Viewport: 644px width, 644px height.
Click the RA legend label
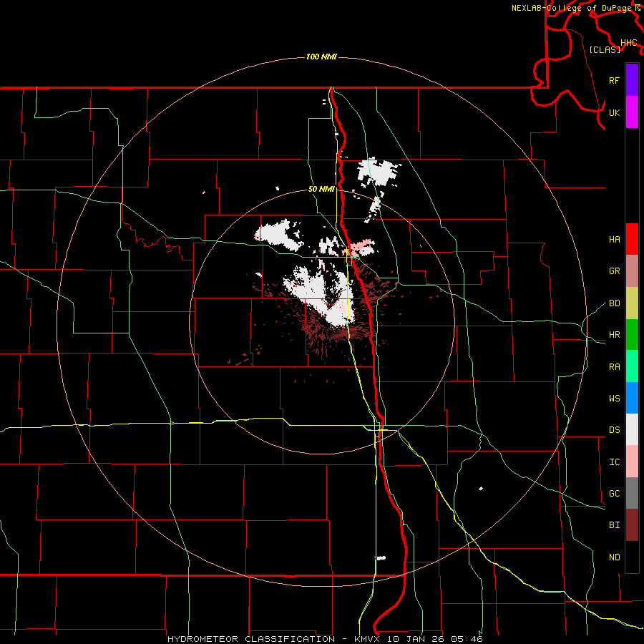click(614, 367)
